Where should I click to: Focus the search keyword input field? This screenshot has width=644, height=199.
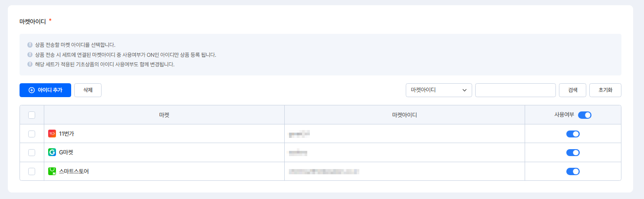pos(515,90)
